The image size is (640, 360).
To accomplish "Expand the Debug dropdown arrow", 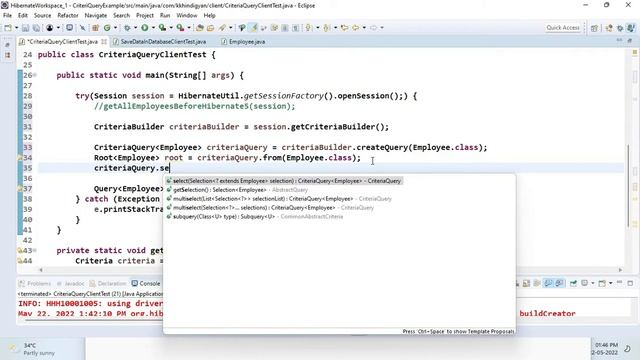I will click(136, 28).
